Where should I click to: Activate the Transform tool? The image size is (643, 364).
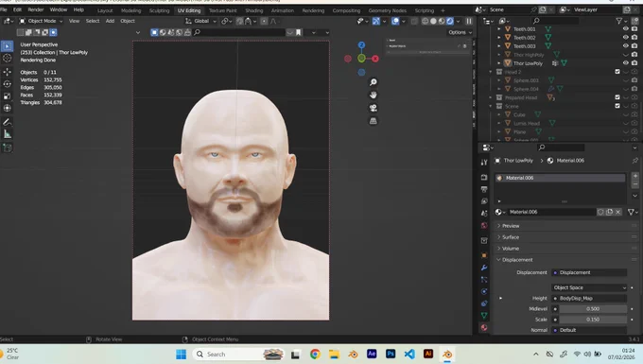[7, 108]
